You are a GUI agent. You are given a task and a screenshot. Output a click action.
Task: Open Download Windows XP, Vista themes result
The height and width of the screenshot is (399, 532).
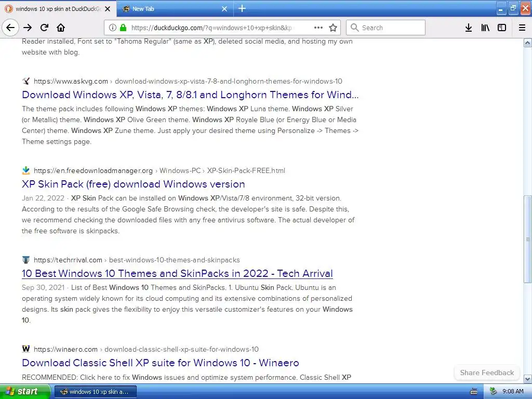pos(190,95)
